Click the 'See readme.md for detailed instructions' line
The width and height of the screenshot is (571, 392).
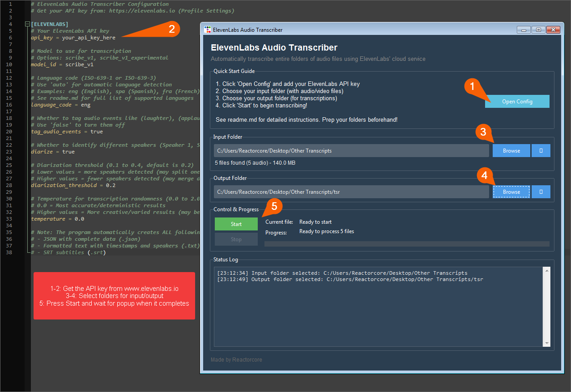click(x=307, y=120)
